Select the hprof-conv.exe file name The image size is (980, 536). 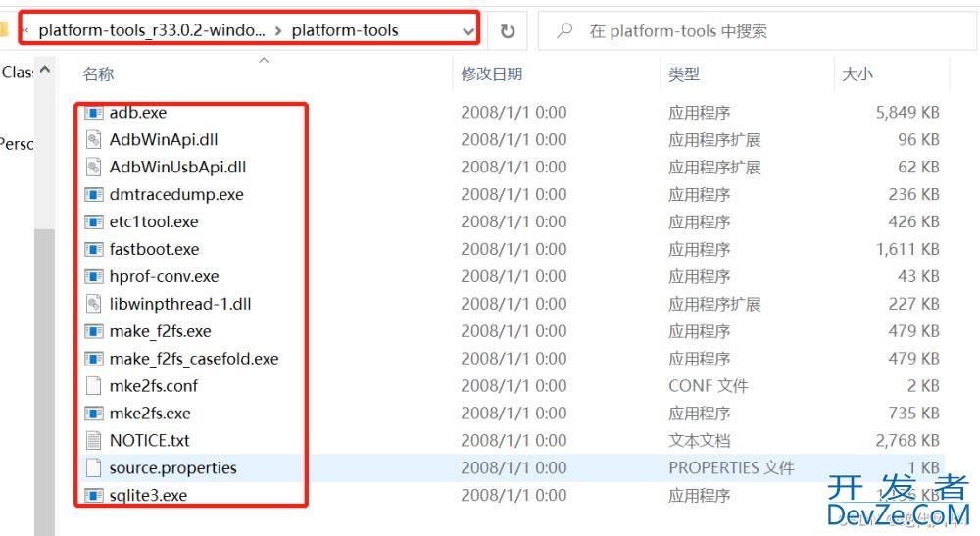tap(165, 276)
